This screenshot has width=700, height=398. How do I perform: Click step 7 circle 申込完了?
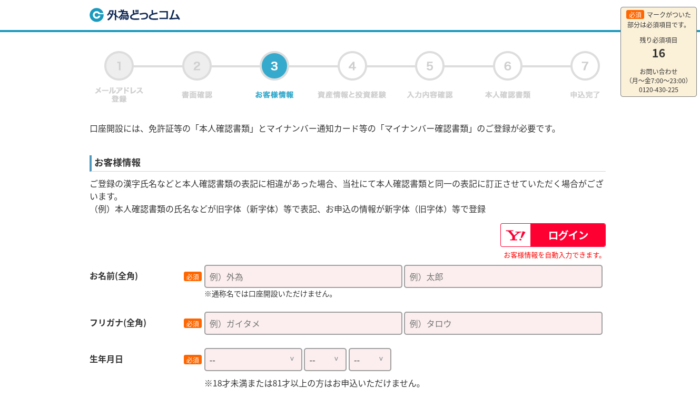point(585,66)
